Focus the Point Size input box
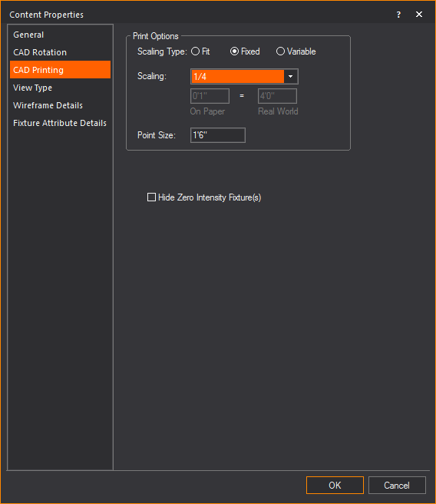Screen dimensions: 436x504 218,135
